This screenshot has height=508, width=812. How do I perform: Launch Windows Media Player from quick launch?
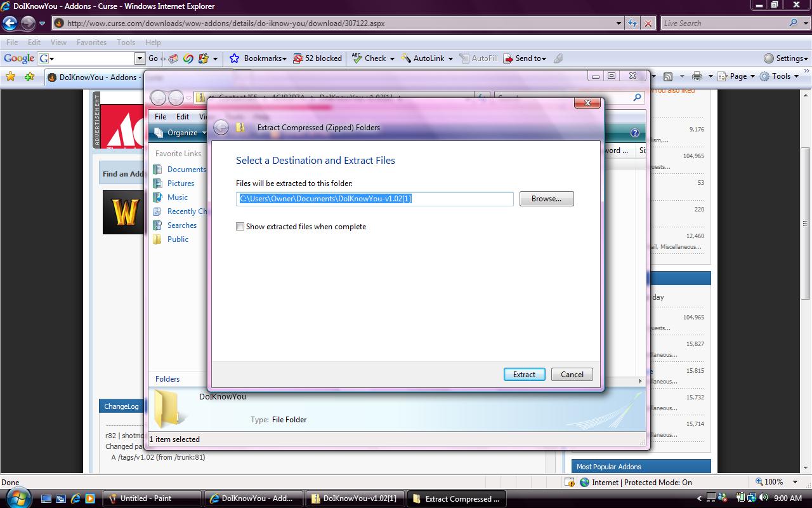tap(89, 498)
